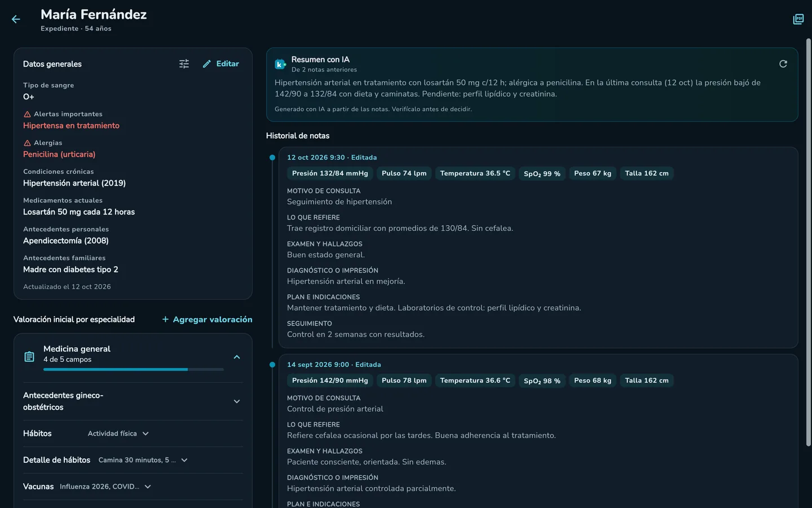Collapse the Medicina general section
The width and height of the screenshot is (812, 508).
pyautogui.click(x=237, y=357)
